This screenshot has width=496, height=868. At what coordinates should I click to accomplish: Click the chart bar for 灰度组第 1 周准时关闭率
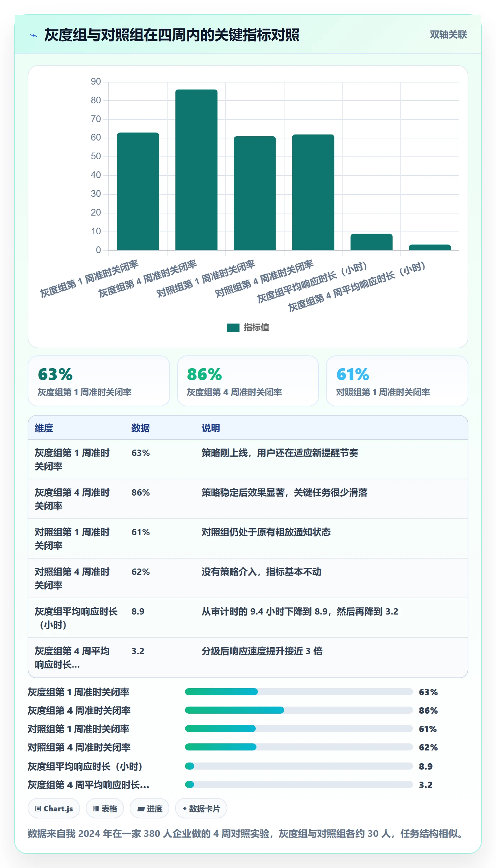pyautogui.click(x=138, y=192)
